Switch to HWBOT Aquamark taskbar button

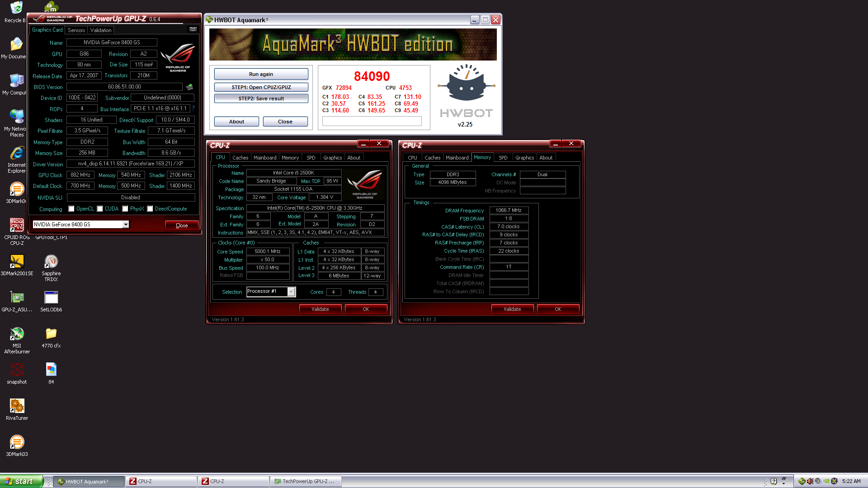pyautogui.click(x=89, y=481)
